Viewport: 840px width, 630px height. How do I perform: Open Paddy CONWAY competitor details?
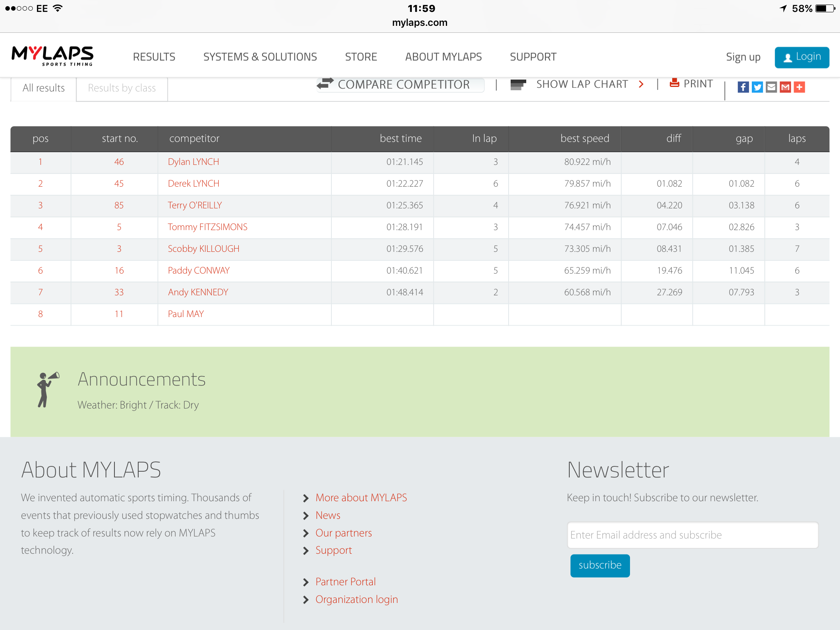point(199,270)
